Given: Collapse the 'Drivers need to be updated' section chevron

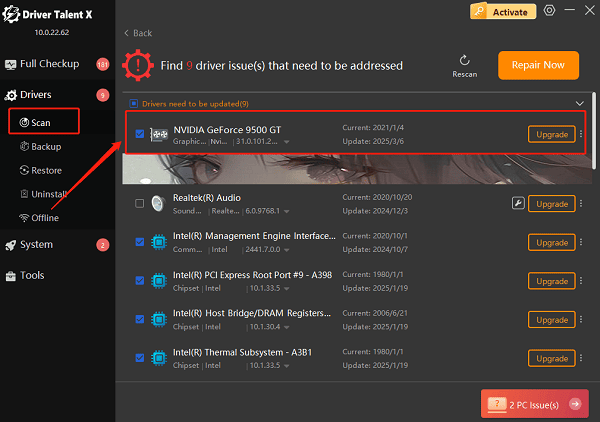Looking at the screenshot, I should (580, 103).
